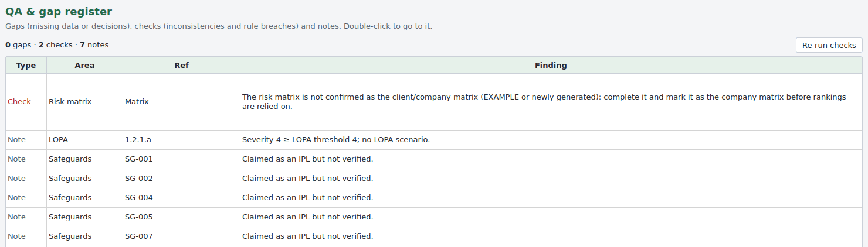Select Safeguards cell in SG-005 row

coord(85,217)
